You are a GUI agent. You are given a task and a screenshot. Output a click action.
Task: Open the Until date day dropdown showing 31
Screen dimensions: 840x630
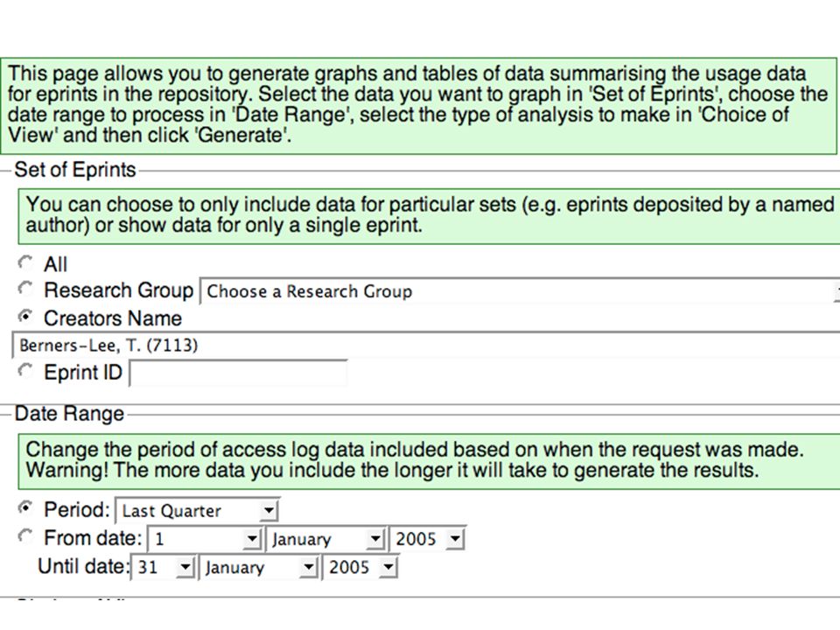tap(163, 567)
